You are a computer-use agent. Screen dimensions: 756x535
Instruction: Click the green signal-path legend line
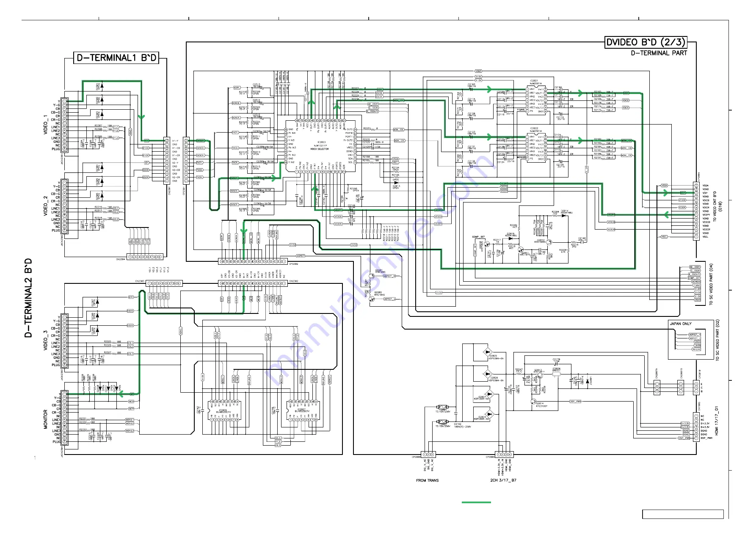coord(476,502)
